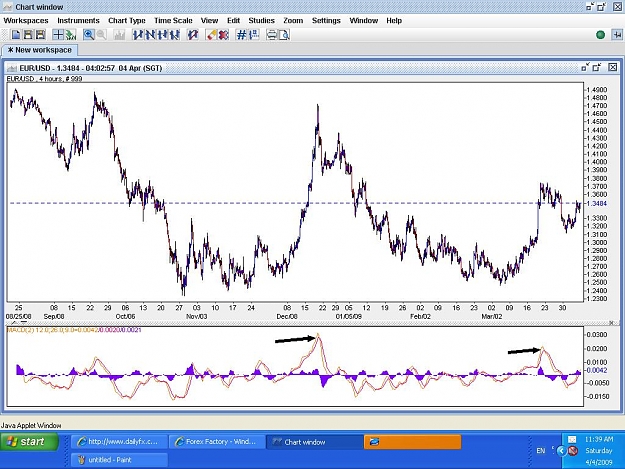Click the EN language indicator
Image resolution: width=625 pixels, height=469 pixels.
pyautogui.click(x=540, y=451)
